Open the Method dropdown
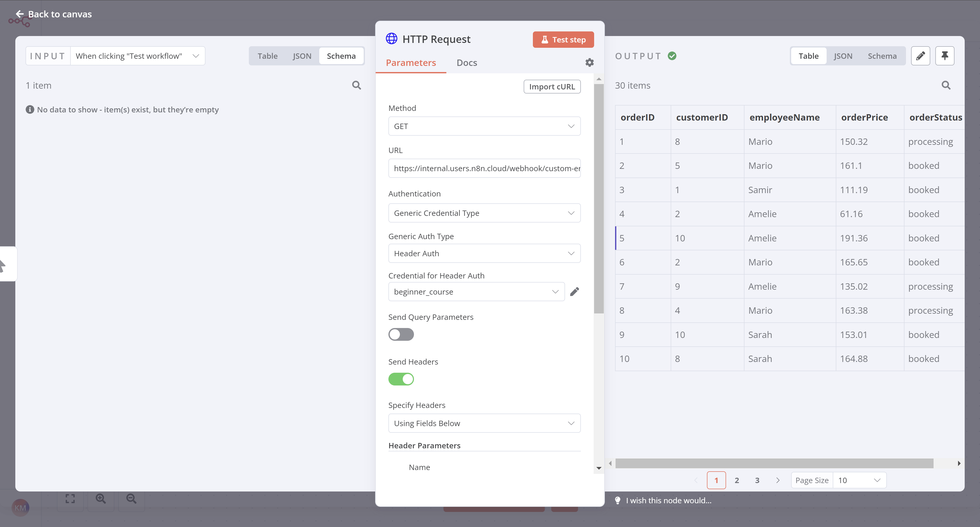This screenshot has height=527, width=980. [484, 126]
